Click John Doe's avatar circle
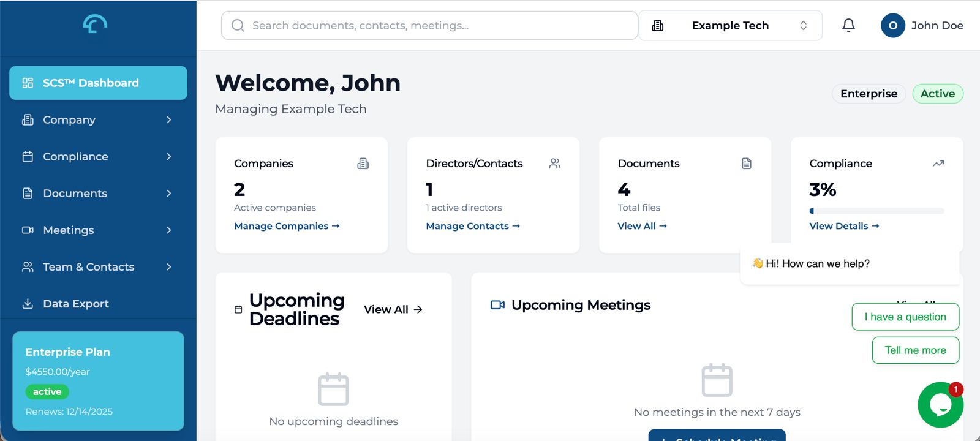This screenshot has height=441, width=980. point(892,26)
